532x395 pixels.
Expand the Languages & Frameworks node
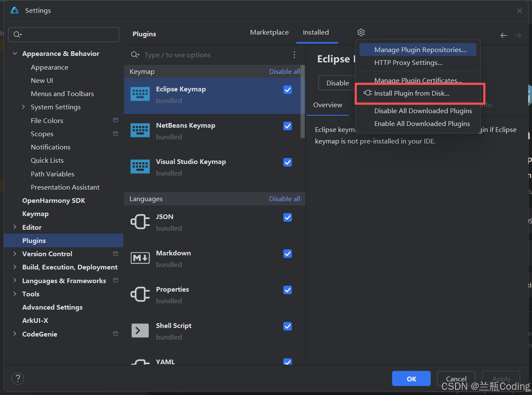(x=15, y=281)
